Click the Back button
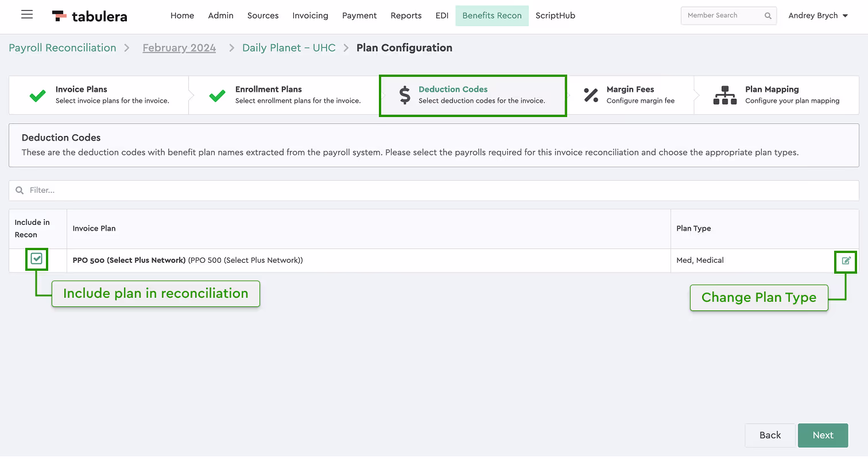 point(770,435)
